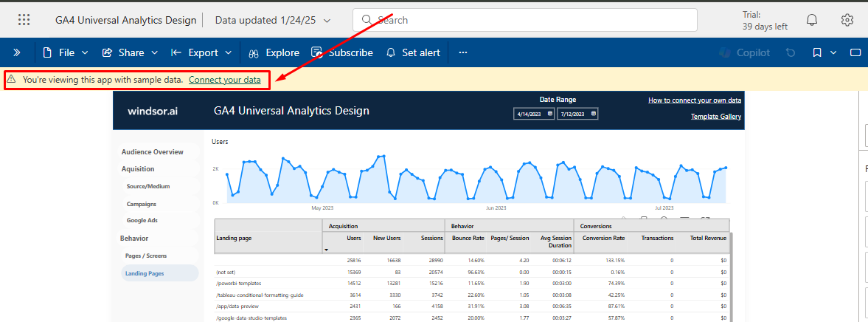Click the end date field 7/12/2023
This screenshot has height=322, width=868.
pyautogui.click(x=577, y=114)
